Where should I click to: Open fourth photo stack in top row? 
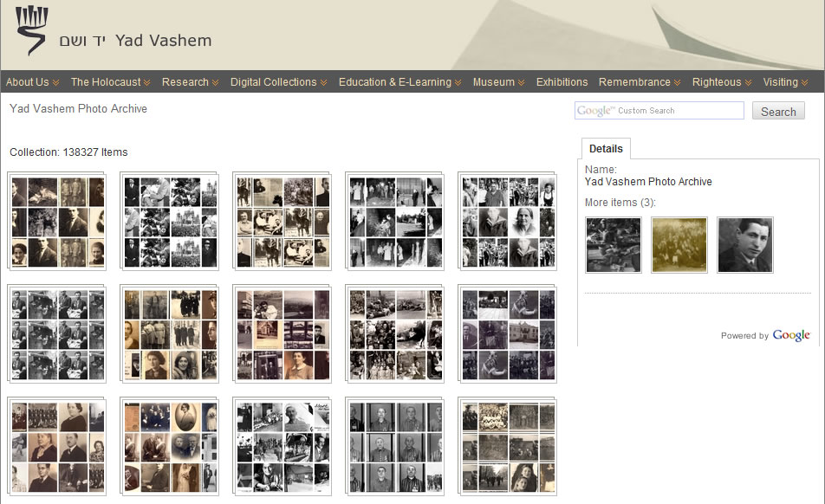pyautogui.click(x=394, y=221)
